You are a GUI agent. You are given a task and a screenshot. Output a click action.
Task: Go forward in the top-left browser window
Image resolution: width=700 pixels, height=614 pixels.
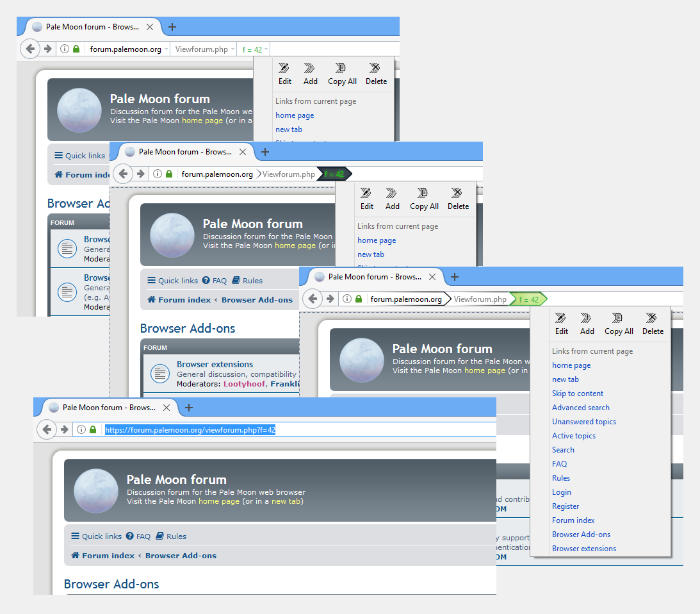tap(48, 49)
